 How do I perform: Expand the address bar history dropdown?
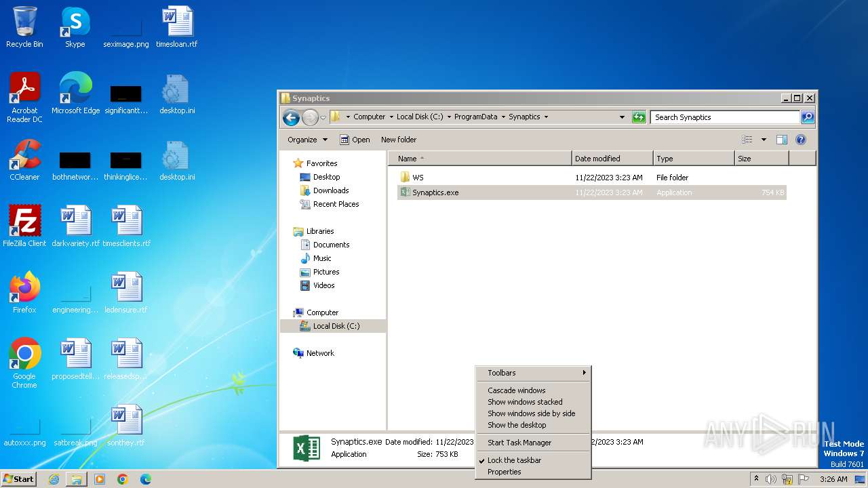(x=622, y=117)
